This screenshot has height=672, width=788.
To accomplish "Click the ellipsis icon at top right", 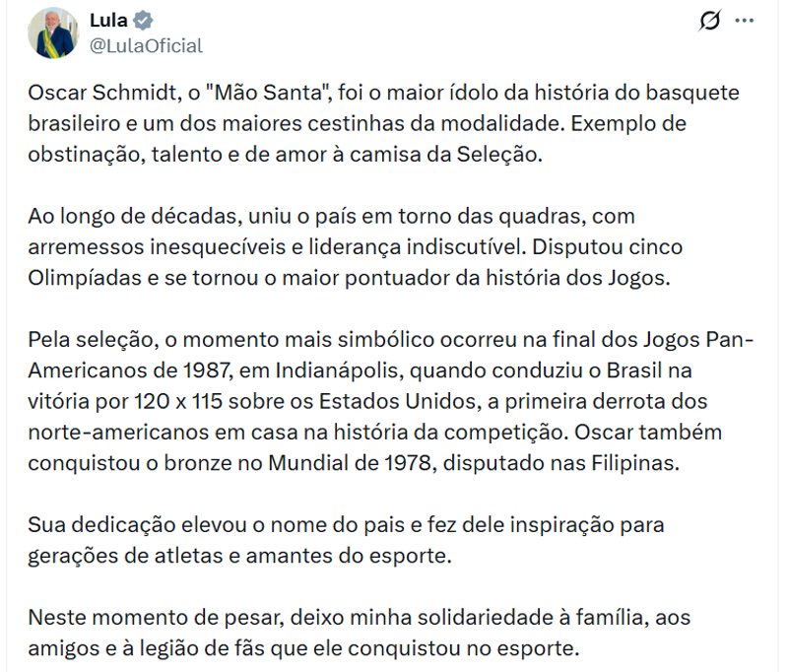I will 747,19.
